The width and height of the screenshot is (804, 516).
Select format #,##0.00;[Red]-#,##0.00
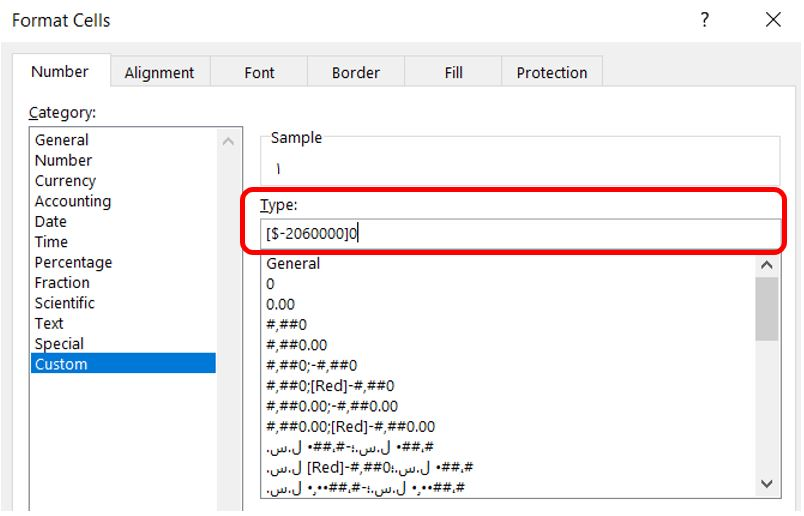(x=508, y=426)
